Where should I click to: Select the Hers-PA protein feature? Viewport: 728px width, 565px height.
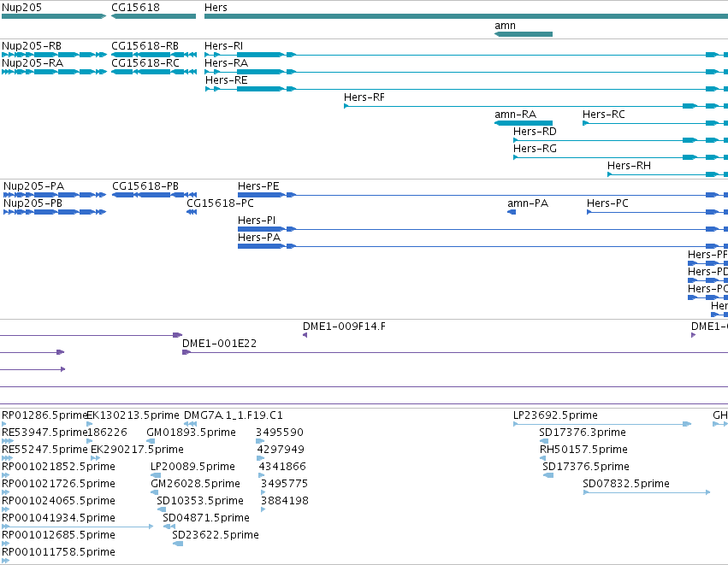[x=259, y=238]
